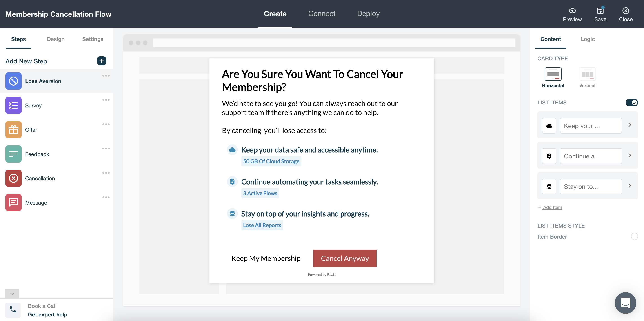Toggle the LIST ITEMS switch off

pos(632,102)
